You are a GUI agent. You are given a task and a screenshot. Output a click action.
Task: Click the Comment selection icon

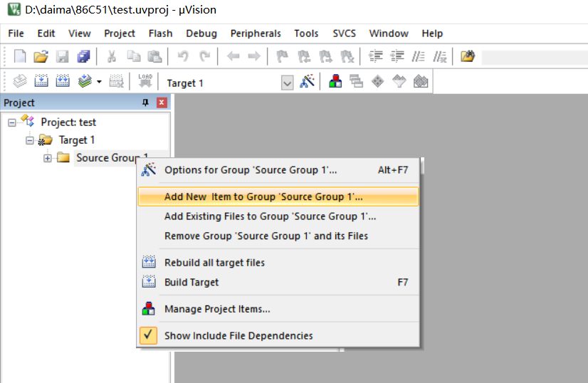coord(418,57)
